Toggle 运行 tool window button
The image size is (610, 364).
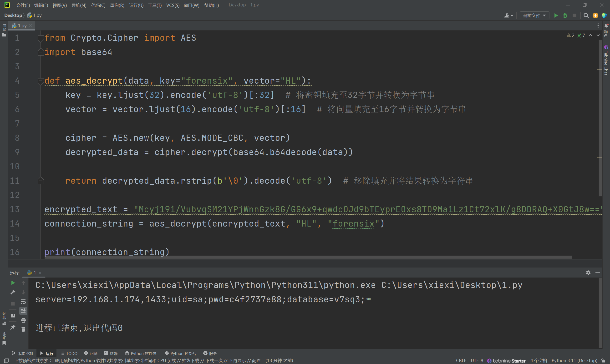tap(47, 354)
